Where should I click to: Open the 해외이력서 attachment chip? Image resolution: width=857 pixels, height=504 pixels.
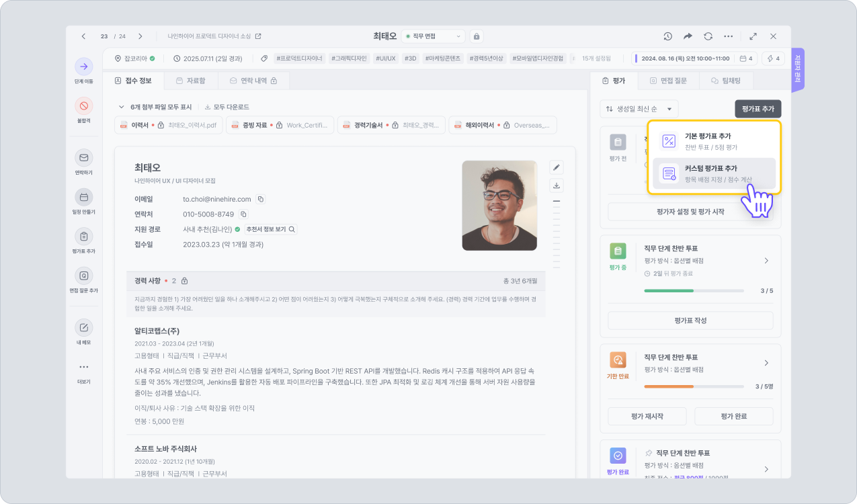click(503, 125)
